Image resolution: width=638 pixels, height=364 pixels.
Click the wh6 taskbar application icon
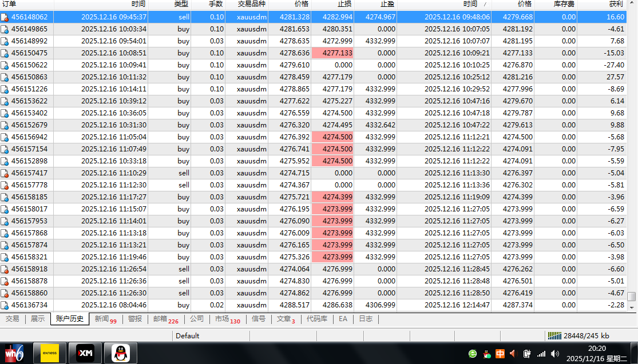pos(14,354)
